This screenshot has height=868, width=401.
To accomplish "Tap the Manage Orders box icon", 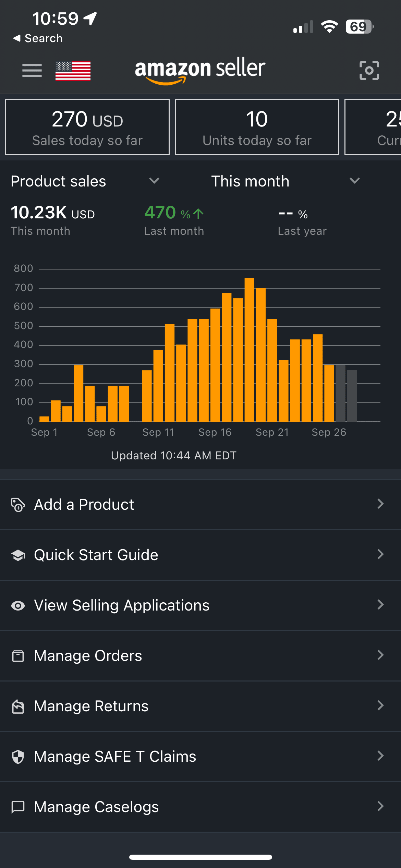I will pyautogui.click(x=18, y=656).
